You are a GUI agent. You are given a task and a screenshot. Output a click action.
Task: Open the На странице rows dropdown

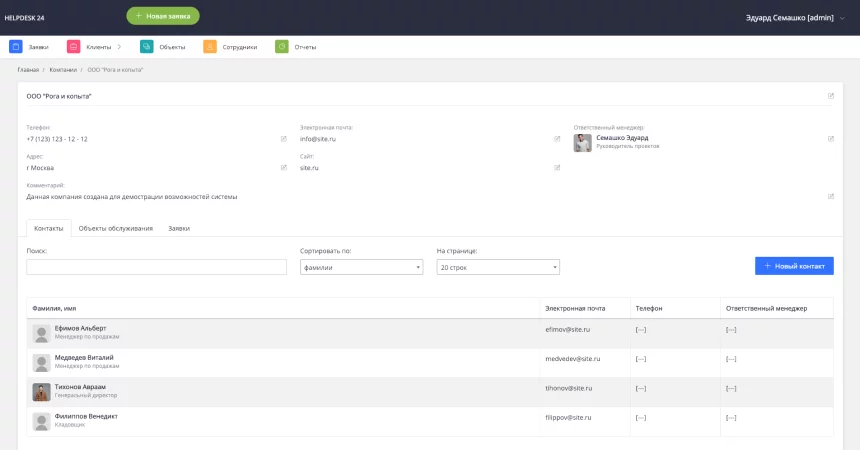point(498,267)
